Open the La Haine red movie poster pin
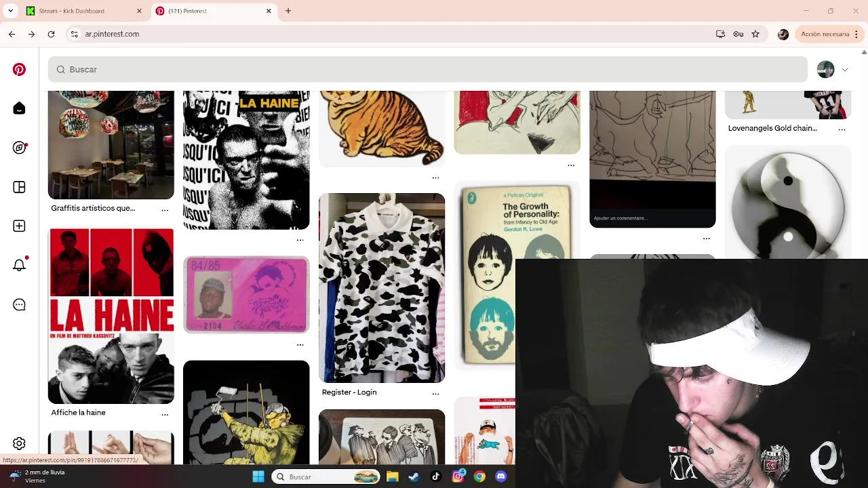This screenshot has height=488, width=868. click(111, 316)
